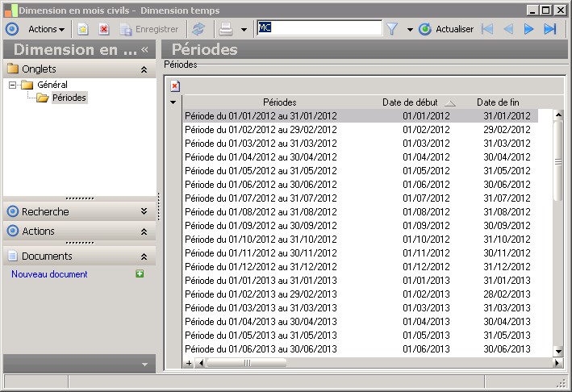
Task: Click the Actualiser refresh button
Action: pos(446,29)
